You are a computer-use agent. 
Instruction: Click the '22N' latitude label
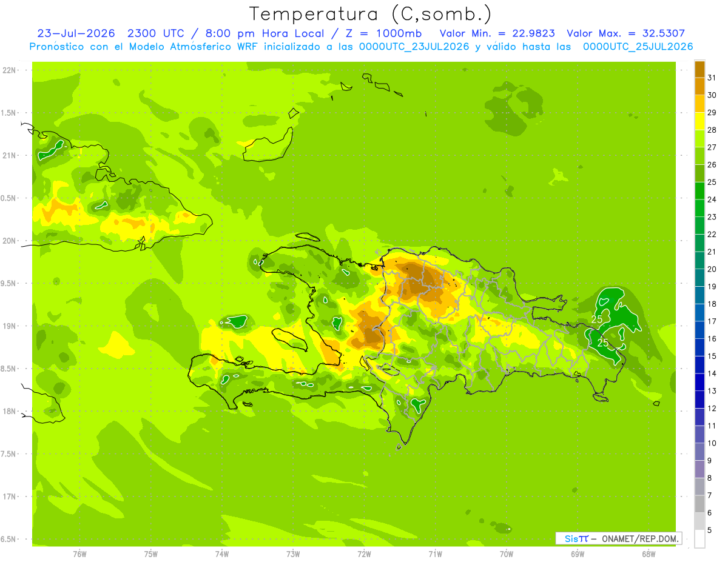click(x=9, y=70)
